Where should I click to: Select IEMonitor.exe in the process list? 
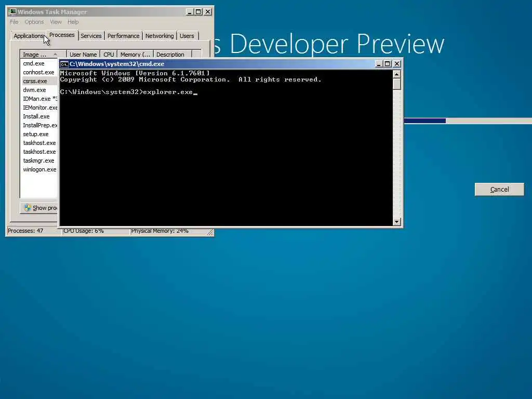pos(38,108)
